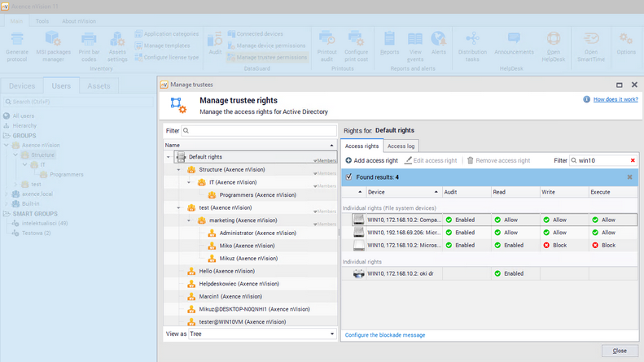
Task: Click the help icon beside How does it work
Action: click(x=586, y=99)
